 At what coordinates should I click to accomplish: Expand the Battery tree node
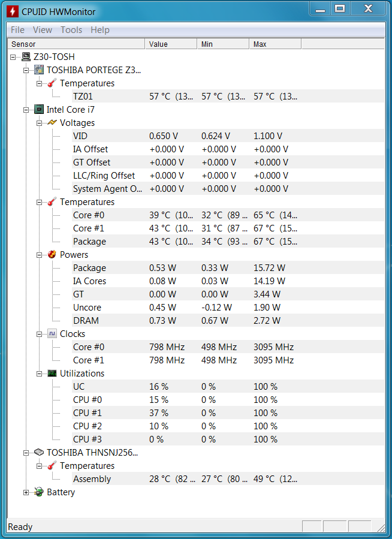point(26,493)
